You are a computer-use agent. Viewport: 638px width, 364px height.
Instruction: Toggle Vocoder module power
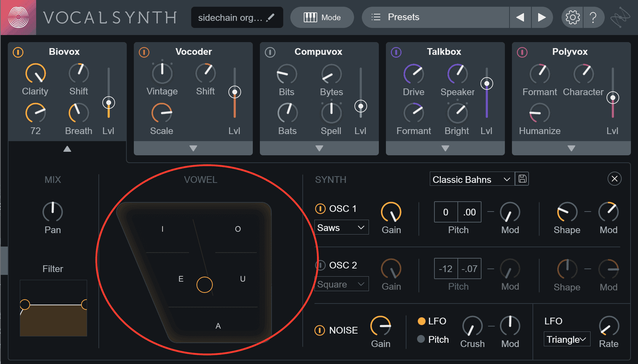pyautogui.click(x=144, y=52)
